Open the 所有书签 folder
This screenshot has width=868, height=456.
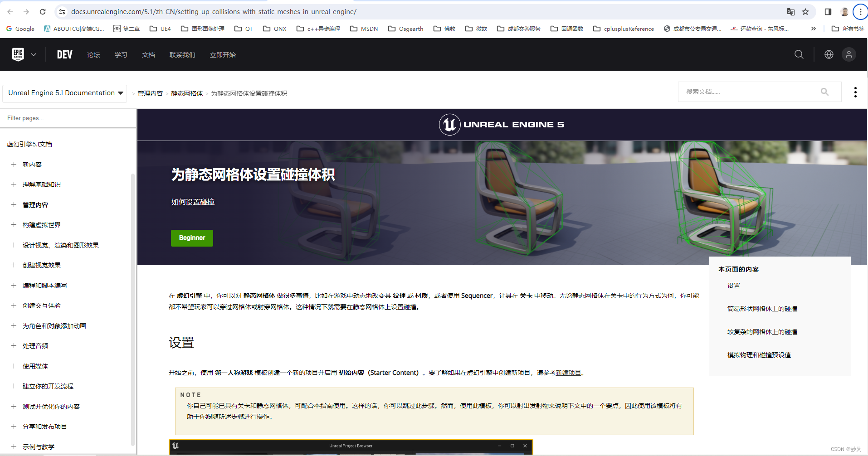(848, 29)
